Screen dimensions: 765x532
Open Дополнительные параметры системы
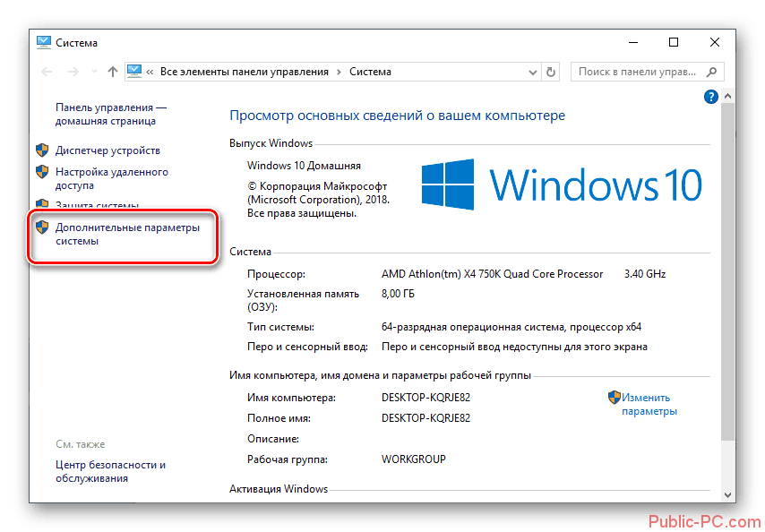coord(127,234)
